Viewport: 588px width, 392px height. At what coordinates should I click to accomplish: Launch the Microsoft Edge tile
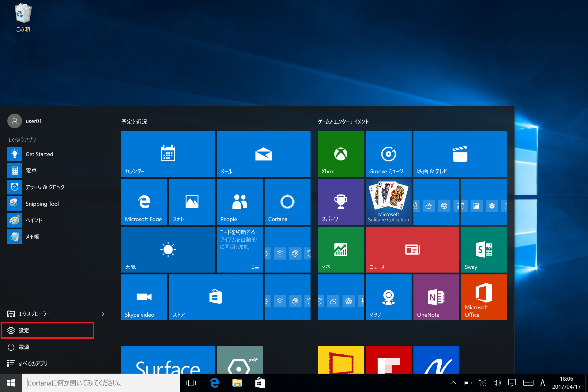(x=144, y=202)
